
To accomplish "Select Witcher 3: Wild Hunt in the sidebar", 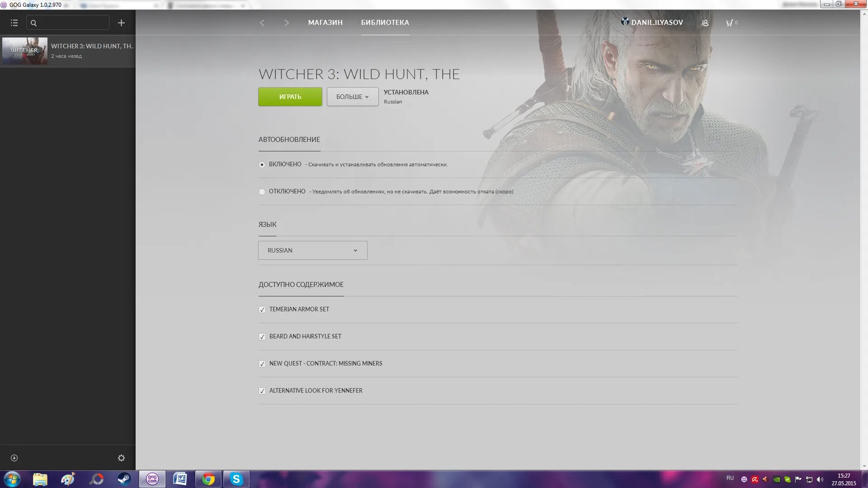I will 68,51.
